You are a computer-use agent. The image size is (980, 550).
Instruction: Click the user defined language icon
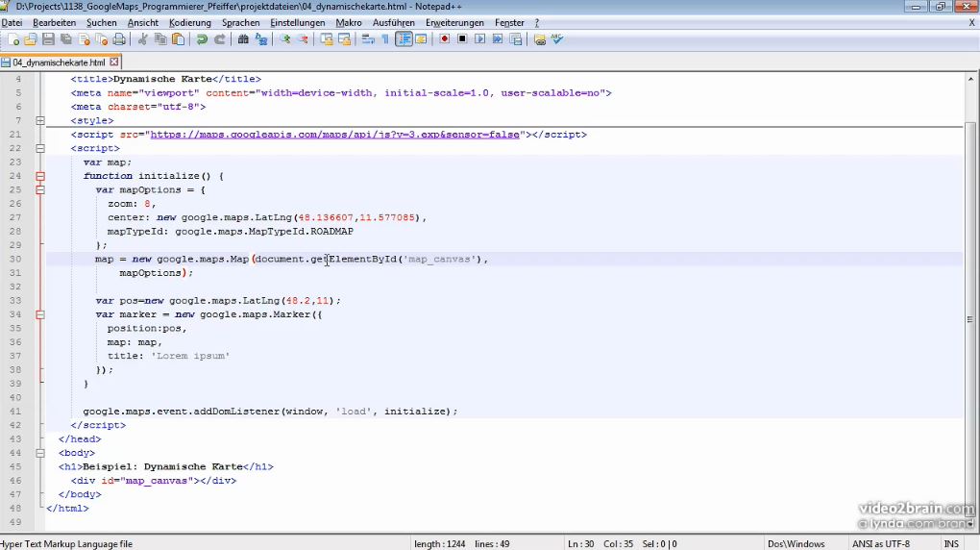421,39
